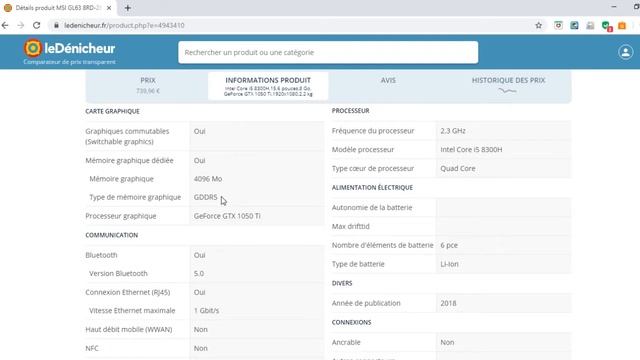The height and width of the screenshot is (360, 640).
Task: Click the 'Quad Core' value
Action: [458, 168]
